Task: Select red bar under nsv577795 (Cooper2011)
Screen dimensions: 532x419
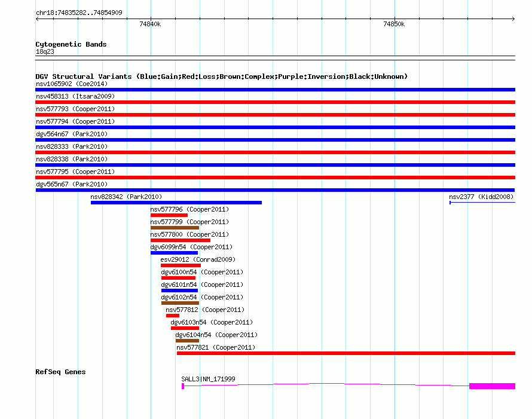Action: [x=275, y=178]
